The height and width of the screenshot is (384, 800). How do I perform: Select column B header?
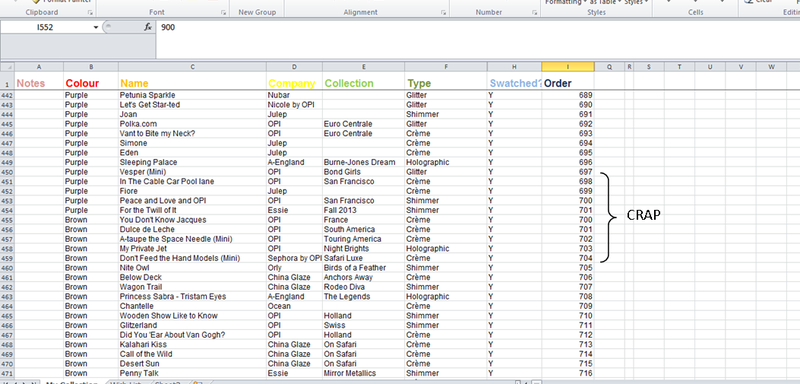tap(91, 67)
